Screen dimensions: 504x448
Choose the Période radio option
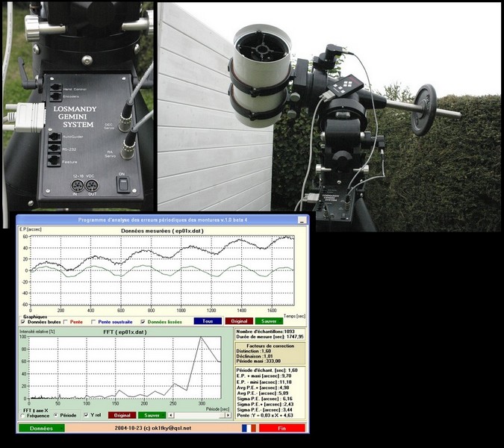coord(56,415)
